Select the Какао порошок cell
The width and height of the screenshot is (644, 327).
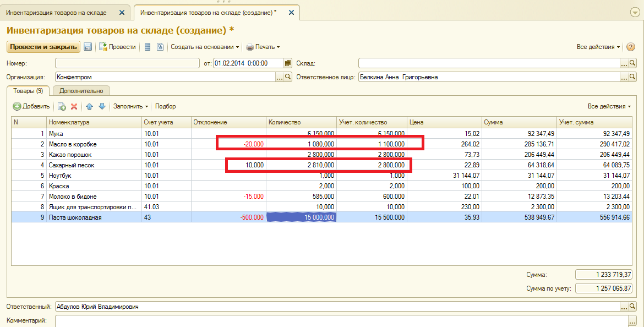point(94,155)
